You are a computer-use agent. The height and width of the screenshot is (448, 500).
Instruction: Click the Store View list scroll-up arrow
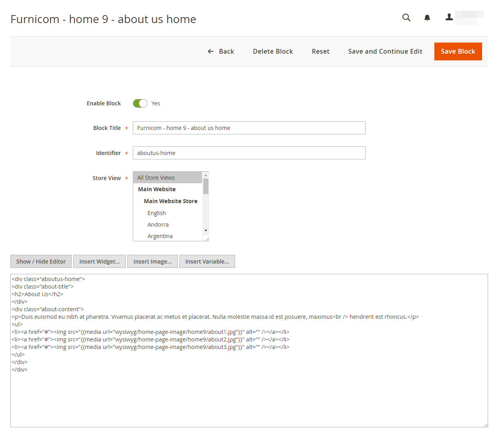coord(206,175)
